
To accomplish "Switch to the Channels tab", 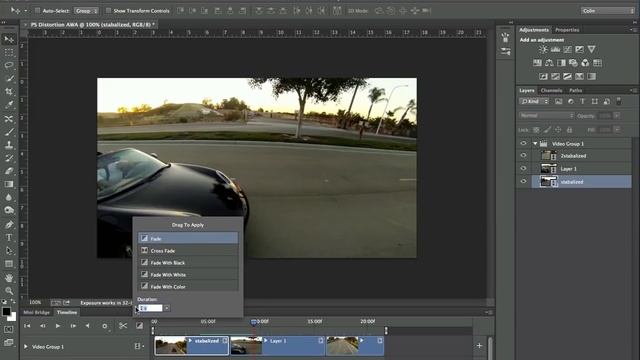I will click(551, 90).
